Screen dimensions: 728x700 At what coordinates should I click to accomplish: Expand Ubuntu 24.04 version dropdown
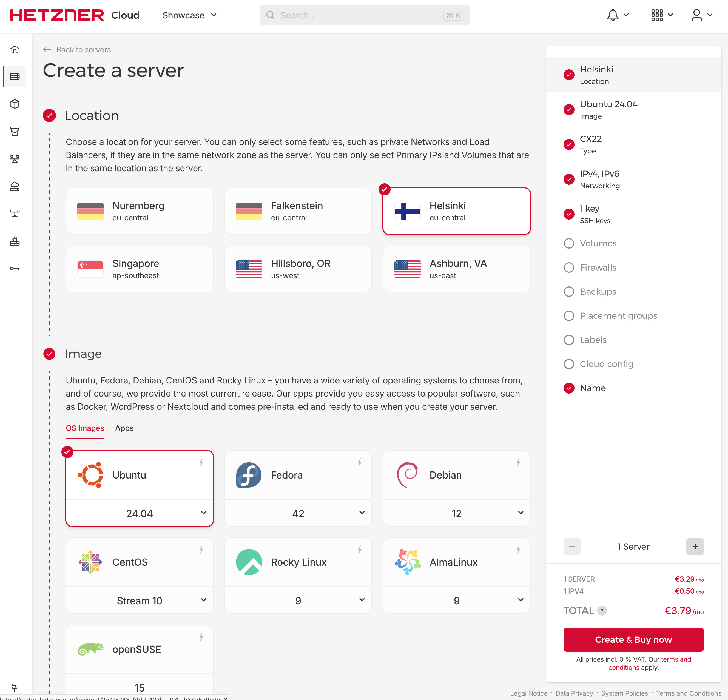click(140, 513)
